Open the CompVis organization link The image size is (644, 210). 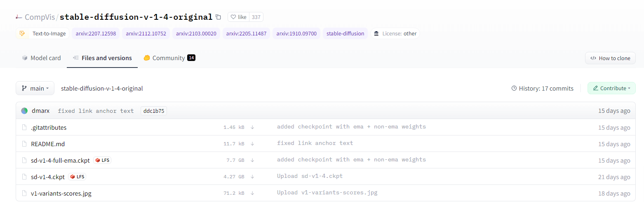(x=40, y=17)
